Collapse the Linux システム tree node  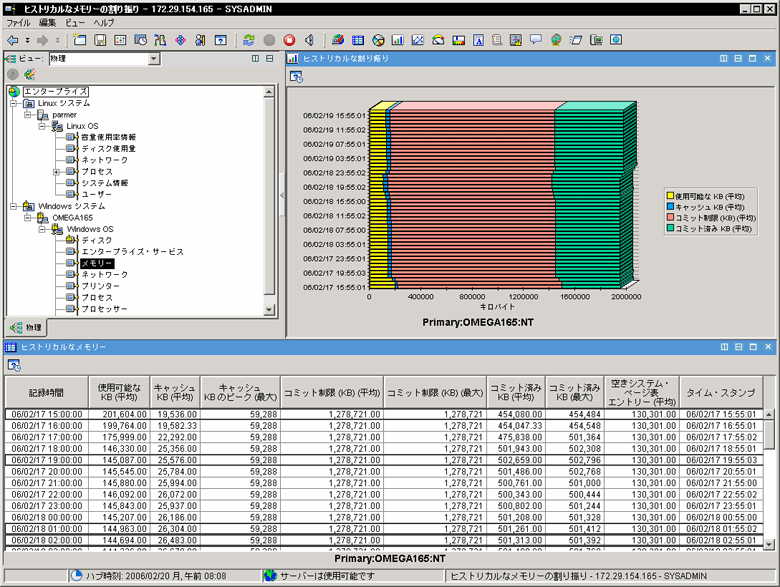(x=14, y=104)
